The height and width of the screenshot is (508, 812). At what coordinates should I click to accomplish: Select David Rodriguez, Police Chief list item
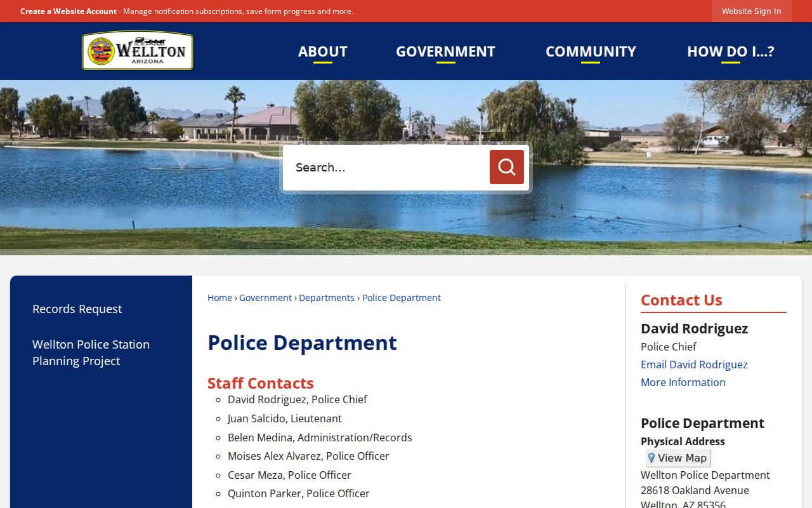click(298, 399)
